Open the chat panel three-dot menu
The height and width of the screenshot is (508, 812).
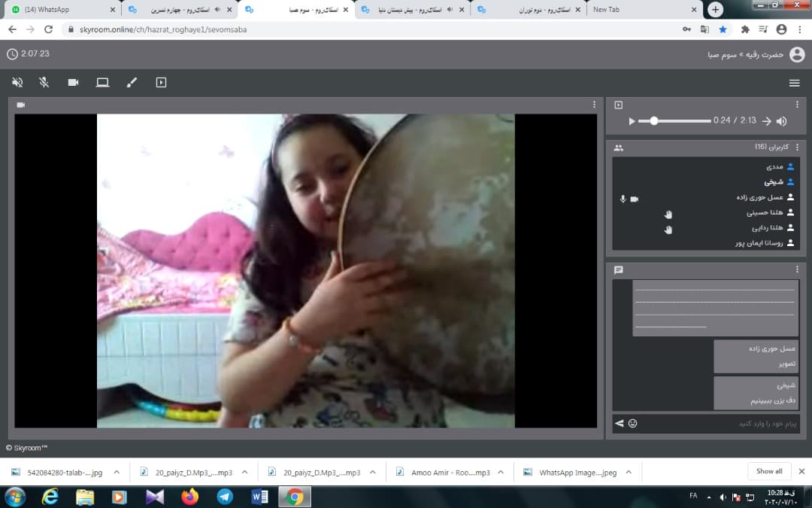pyautogui.click(x=797, y=269)
